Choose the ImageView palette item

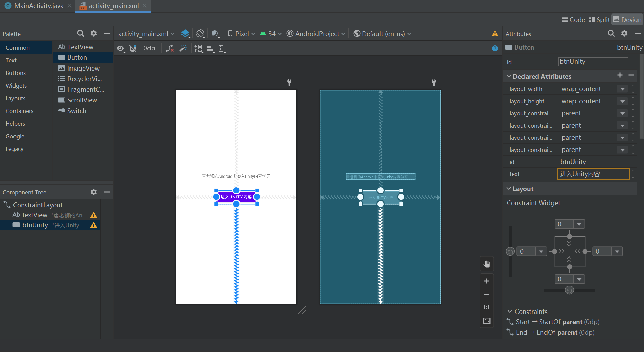(83, 68)
